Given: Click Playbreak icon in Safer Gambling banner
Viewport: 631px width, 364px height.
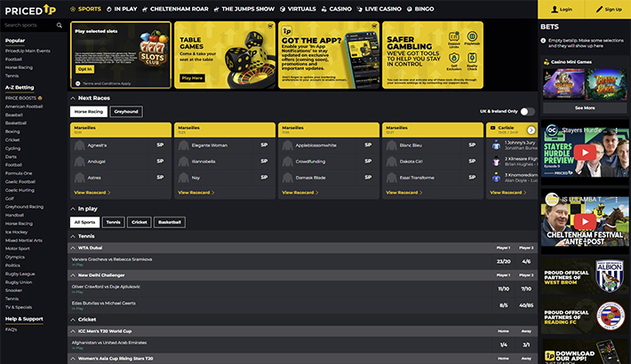Looking at the screenshot, I should [x=472, y=36].
